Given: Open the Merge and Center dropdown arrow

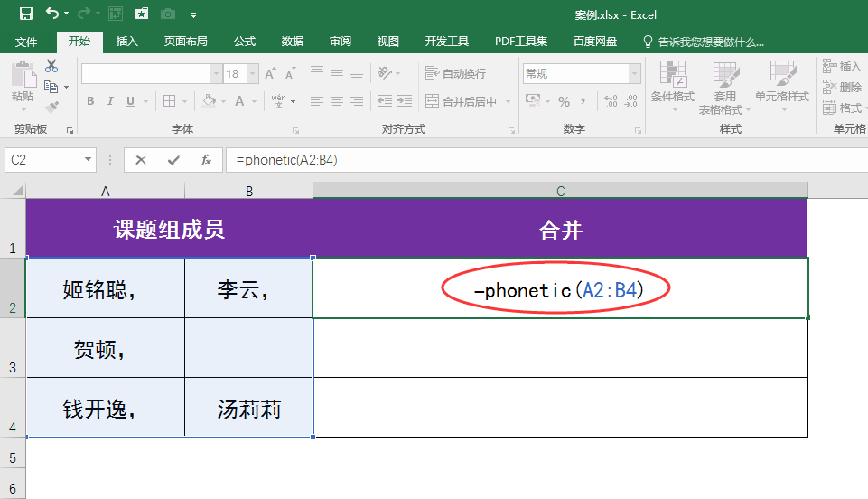Looking at the screenshot, I should pyautogui.click(x=508, y=102).
